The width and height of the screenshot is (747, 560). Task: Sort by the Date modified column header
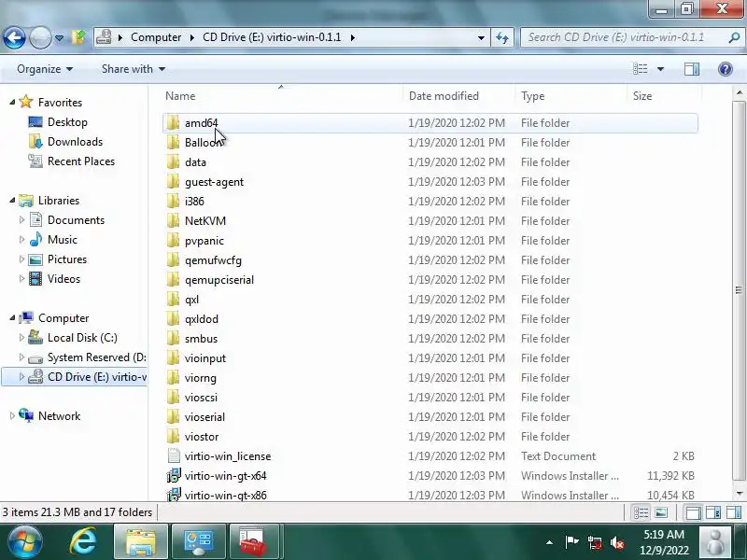tap(459, 96)
